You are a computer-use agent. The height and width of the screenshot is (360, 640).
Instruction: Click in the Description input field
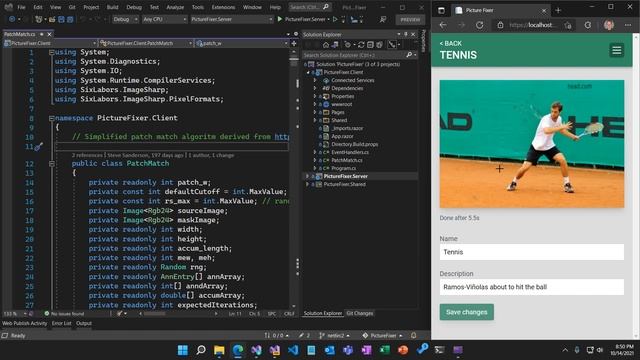[x=532, y=287]
